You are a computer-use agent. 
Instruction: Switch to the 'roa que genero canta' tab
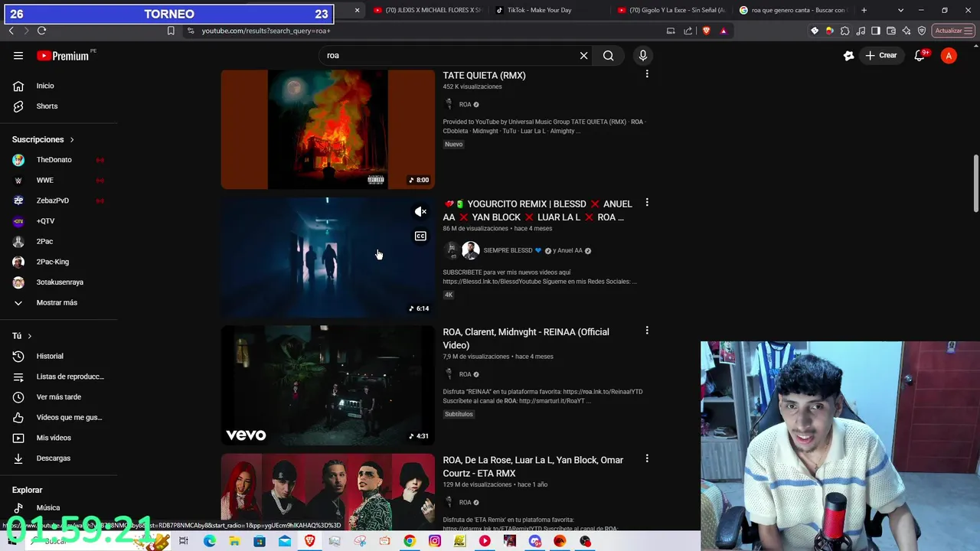coord(793,10)
